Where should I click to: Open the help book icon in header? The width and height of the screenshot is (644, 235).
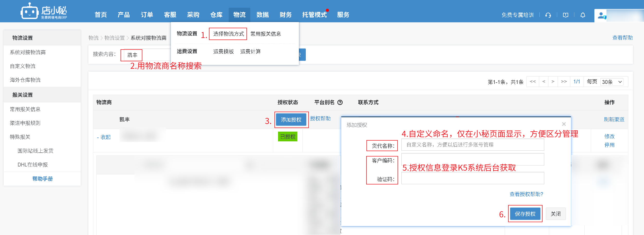pos(565,15)
